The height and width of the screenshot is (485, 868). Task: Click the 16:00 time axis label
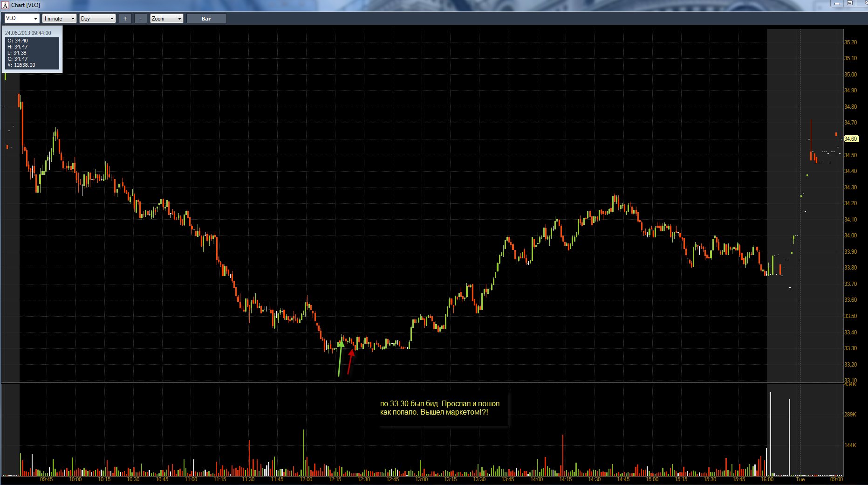(x=767, y=479)
